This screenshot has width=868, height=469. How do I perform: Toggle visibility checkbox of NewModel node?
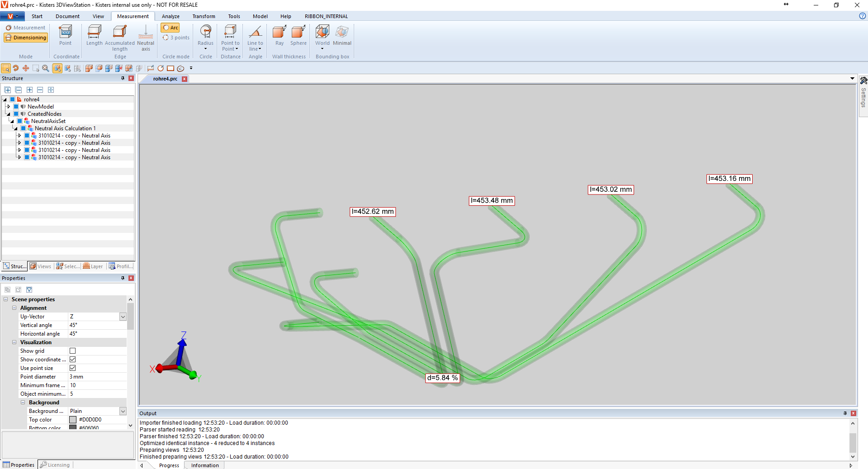click(x=16, y=107)
